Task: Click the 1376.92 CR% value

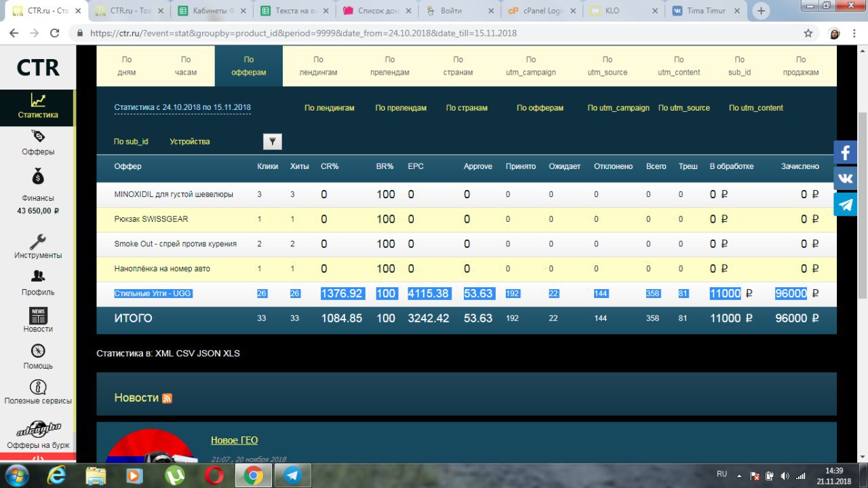Action: click(x=342, y=293)
